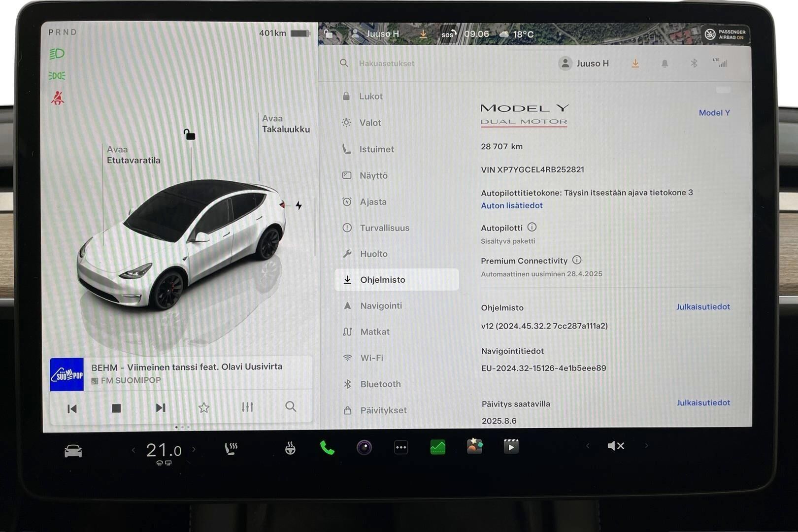
Task: Tap the Hakuasetukset search field
Action: click(387, 63)
